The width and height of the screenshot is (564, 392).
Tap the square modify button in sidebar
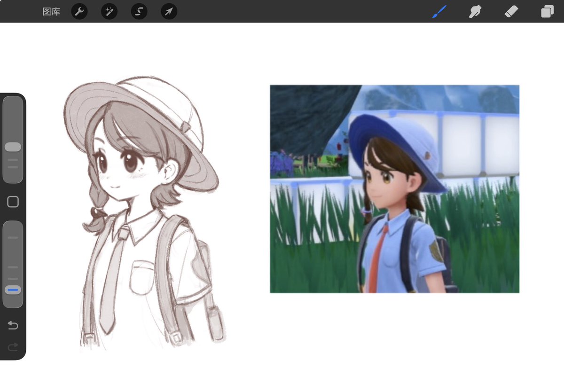[x=13, y=202]
